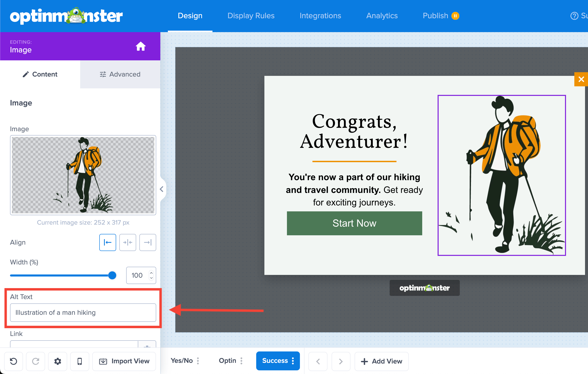Screen dimensions: 588x374
Task: Open Optin view options menu dots
Action: pyautogui.click(x=241, y=361)
